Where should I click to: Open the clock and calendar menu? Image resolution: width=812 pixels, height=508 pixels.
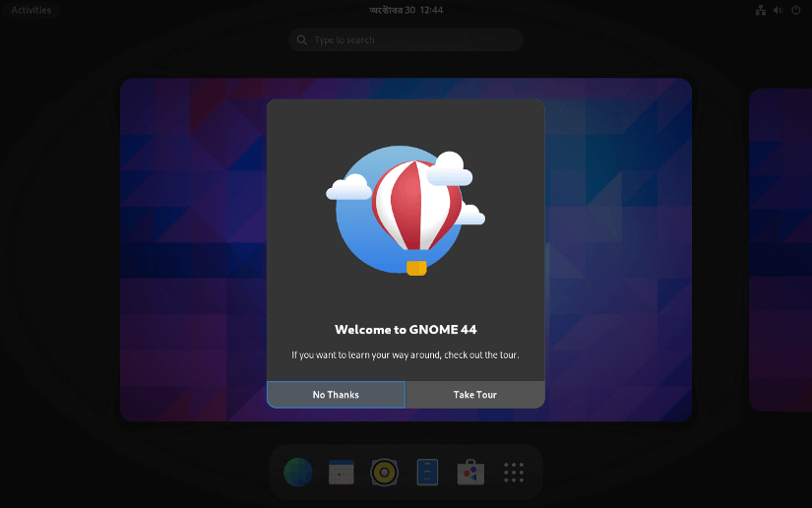pyautogui.click(x=406, y=10)
